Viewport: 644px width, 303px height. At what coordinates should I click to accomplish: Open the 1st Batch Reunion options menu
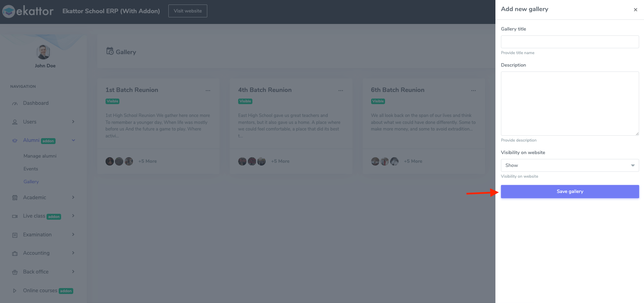pos(208,91)
